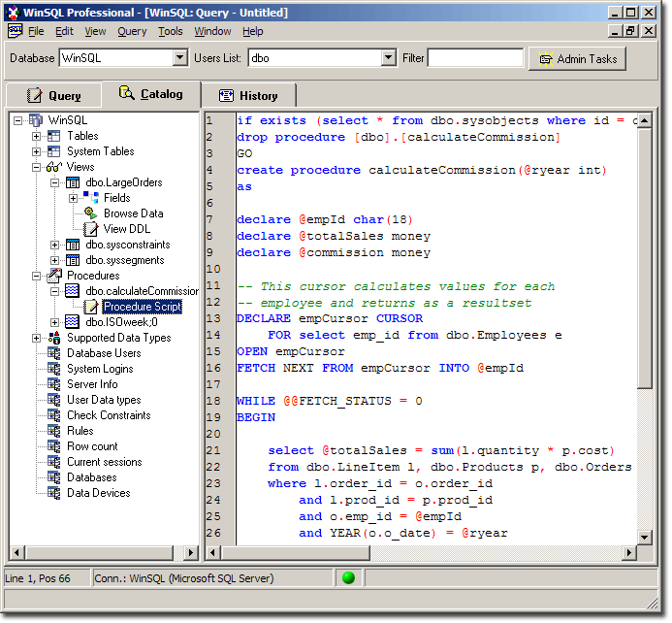Switch to the History tab
This screenshot has width=672, height=623.
248,96
